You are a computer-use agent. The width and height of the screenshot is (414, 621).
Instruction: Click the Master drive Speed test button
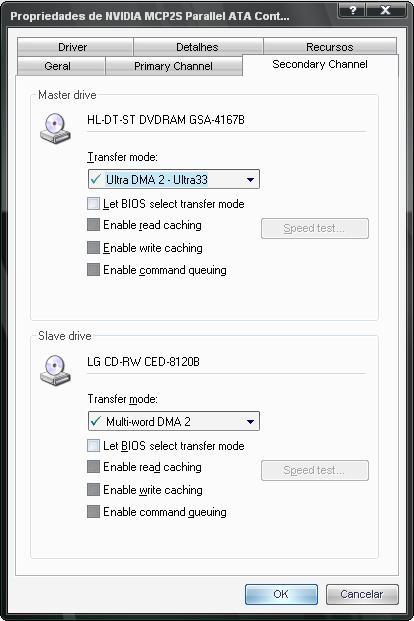315,229
